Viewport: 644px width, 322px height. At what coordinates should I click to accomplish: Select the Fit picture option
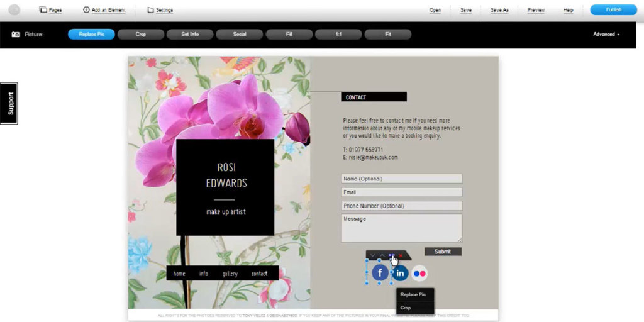(x=388, y=34)
